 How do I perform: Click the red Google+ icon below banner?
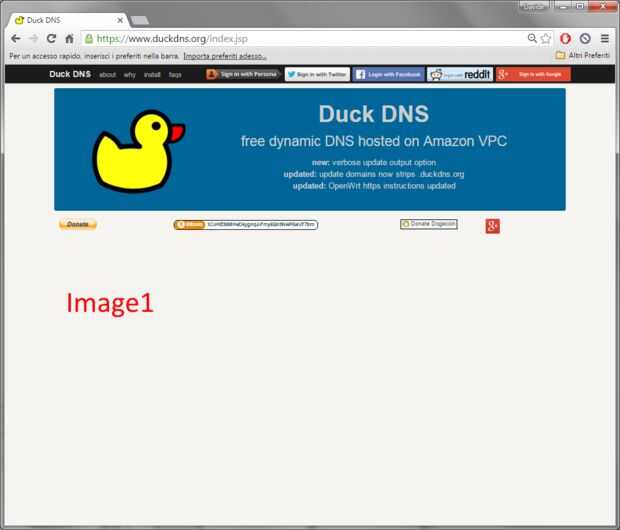493,226
